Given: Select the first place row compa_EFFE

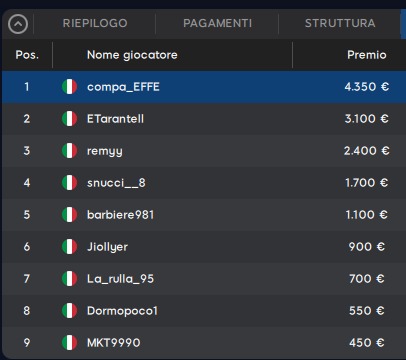Looking at the screenshot, I should coord(204,87).
